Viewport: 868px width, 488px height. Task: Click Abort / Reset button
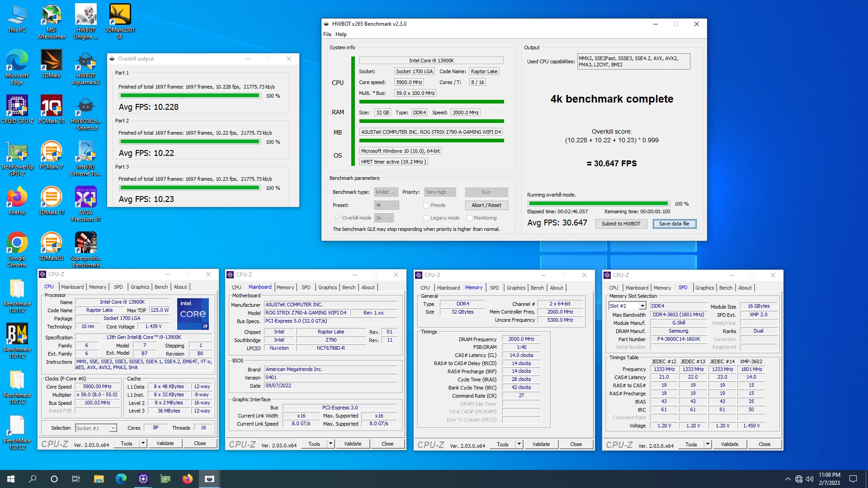pos(486,205)
